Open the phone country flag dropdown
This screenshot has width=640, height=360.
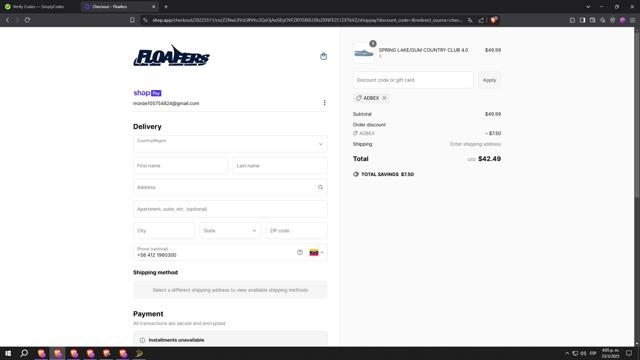(317, 253)
